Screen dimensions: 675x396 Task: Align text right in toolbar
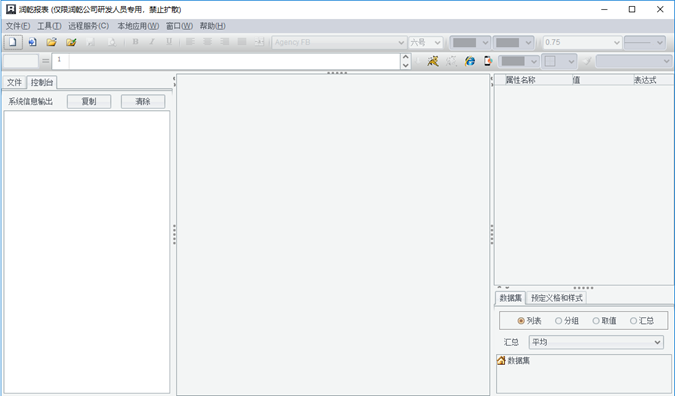[225, 42]
